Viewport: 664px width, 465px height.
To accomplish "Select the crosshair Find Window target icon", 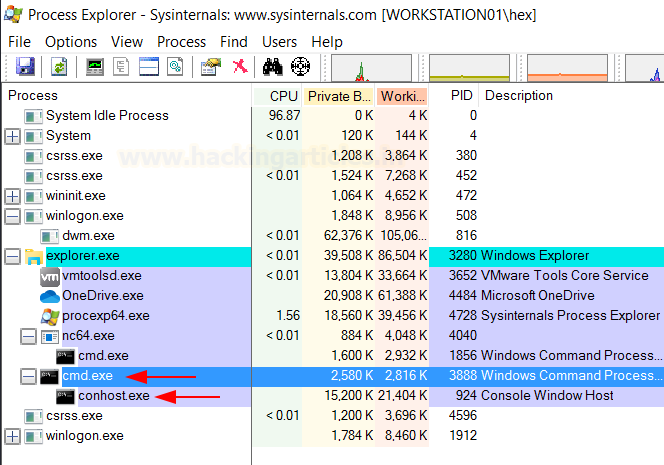I will pos(300,66).
